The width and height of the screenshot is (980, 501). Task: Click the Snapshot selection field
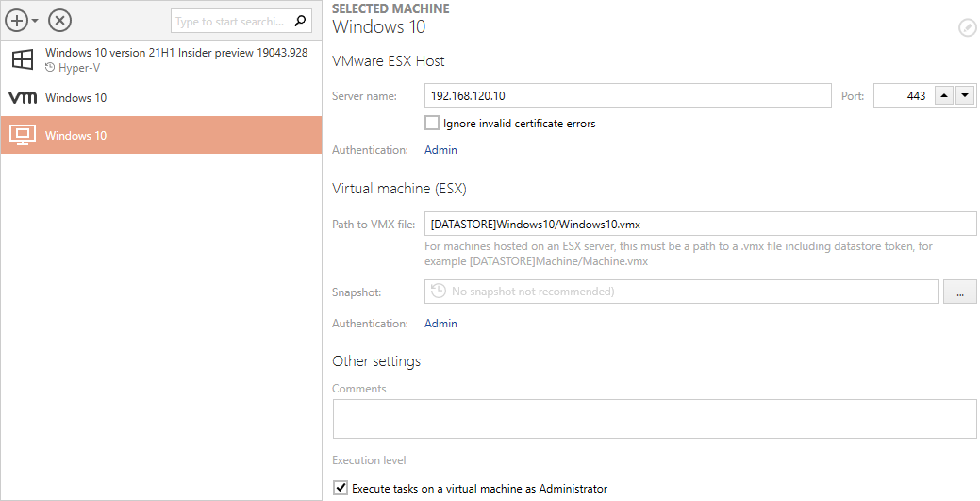[681, 292]
